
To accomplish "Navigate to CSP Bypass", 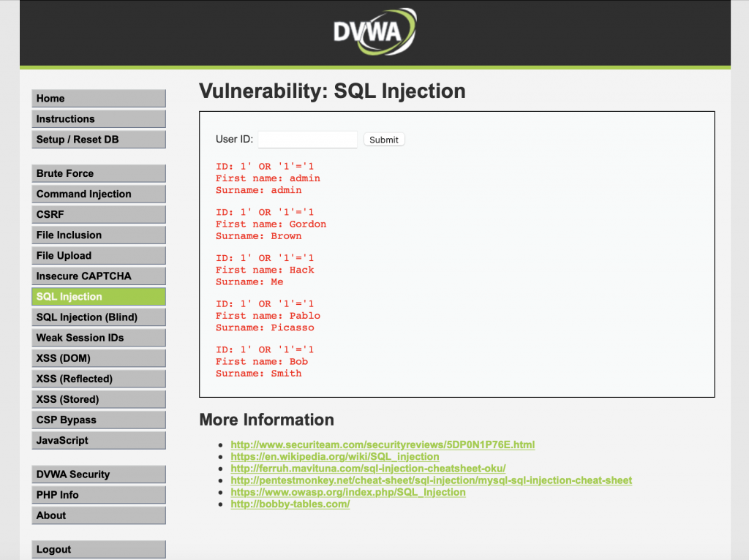I will (x=99, y=420).
